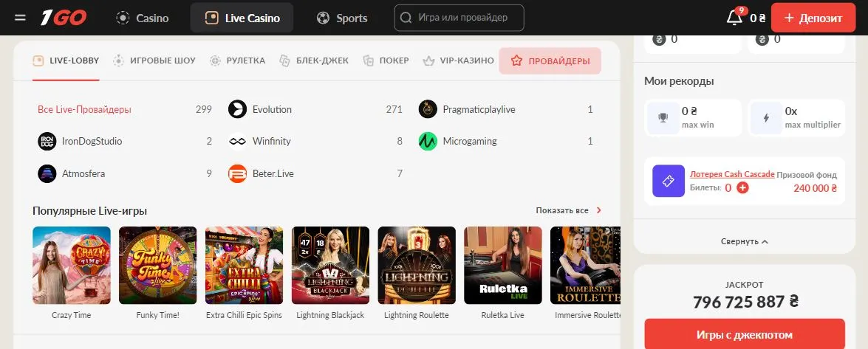The width and height of the screenshot is (868, 349).
Task: Click the 0 ₴ balance
Action: (757, 18)
